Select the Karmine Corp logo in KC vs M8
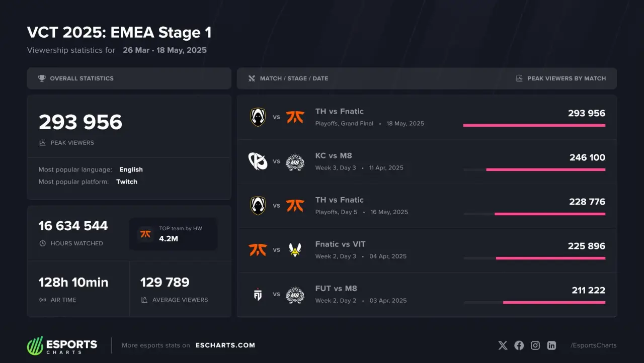This screenshot has height=363, width=644. pyautogui.click(x=258, y=161)
